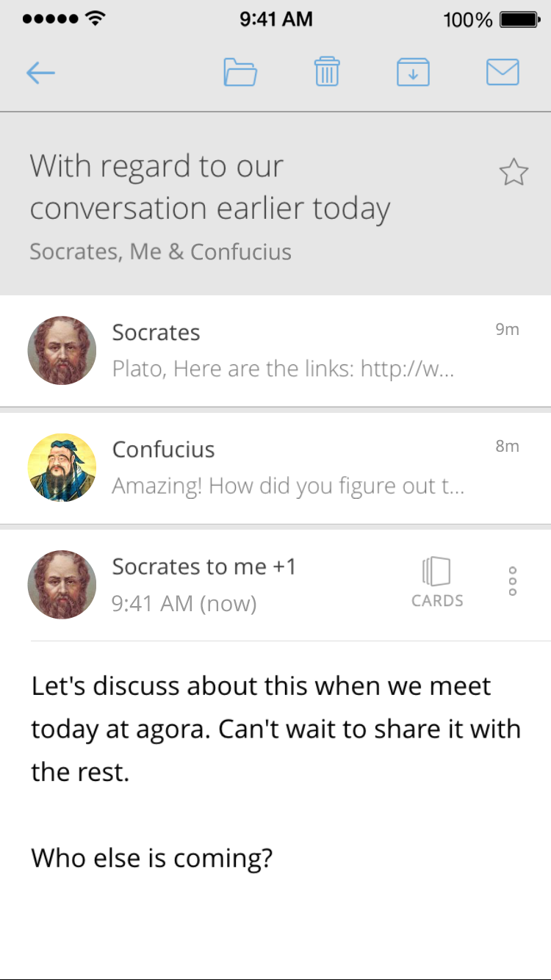Archive the thread using box arrow icon
This screenshot has height=980, width=551.
[x=413, y=73]
